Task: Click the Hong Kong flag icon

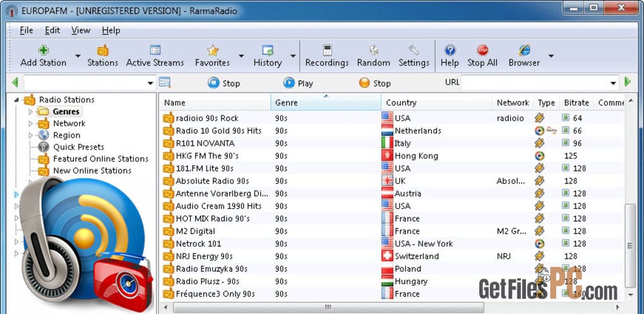Action: point(387,156)
